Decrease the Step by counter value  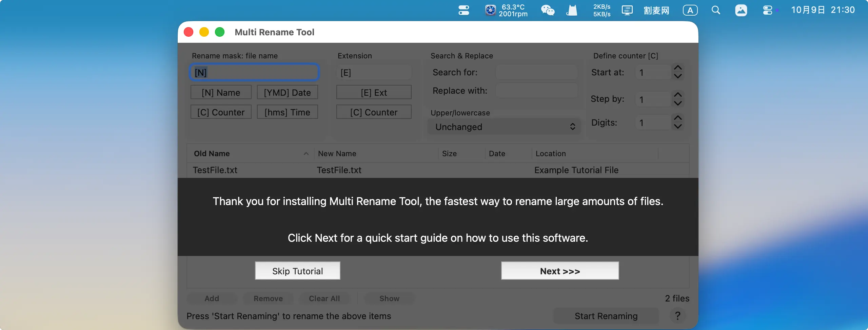tap(678, 103)
